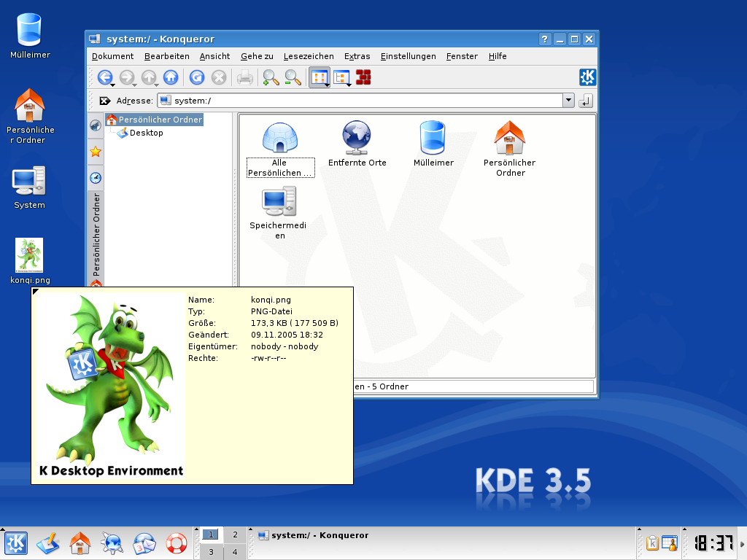
Task: Switch to virtual desktop 4
Action: tap(235, 552)
